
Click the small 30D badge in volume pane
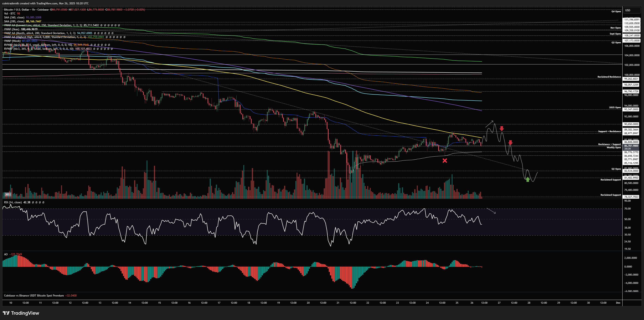tap(8, 194)
